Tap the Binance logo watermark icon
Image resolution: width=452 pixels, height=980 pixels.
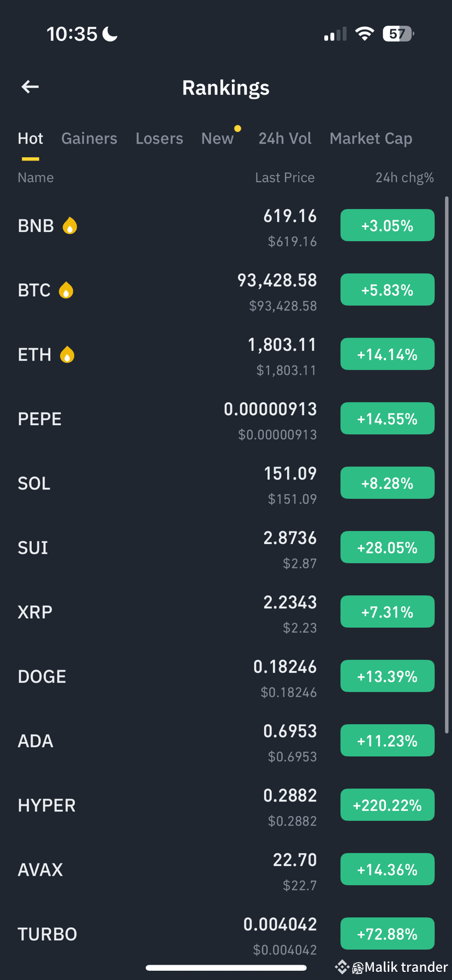pyautogui.click(x=342, y=967)
